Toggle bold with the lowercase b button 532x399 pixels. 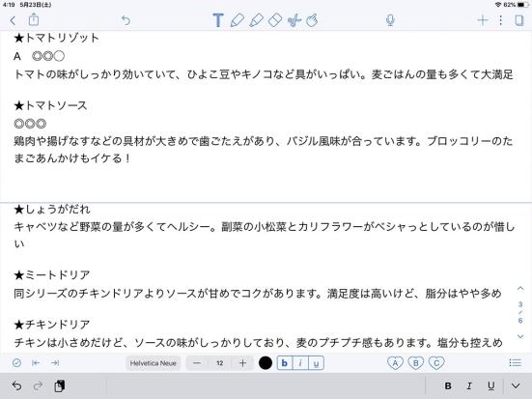coord(285,363)
